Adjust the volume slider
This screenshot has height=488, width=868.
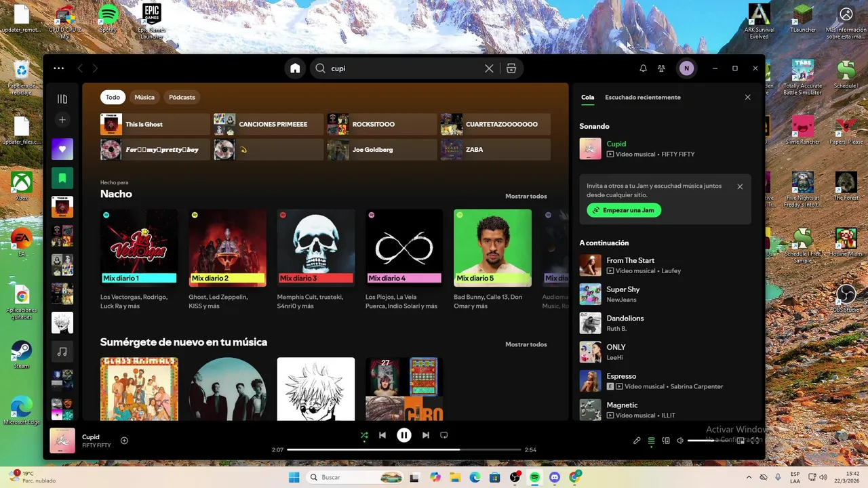709,441
